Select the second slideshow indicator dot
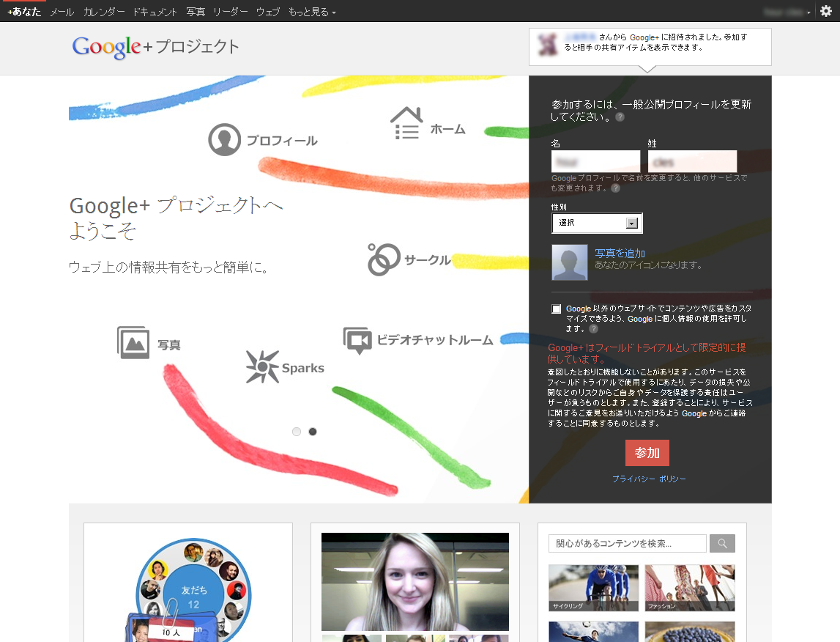 (313, 432)
